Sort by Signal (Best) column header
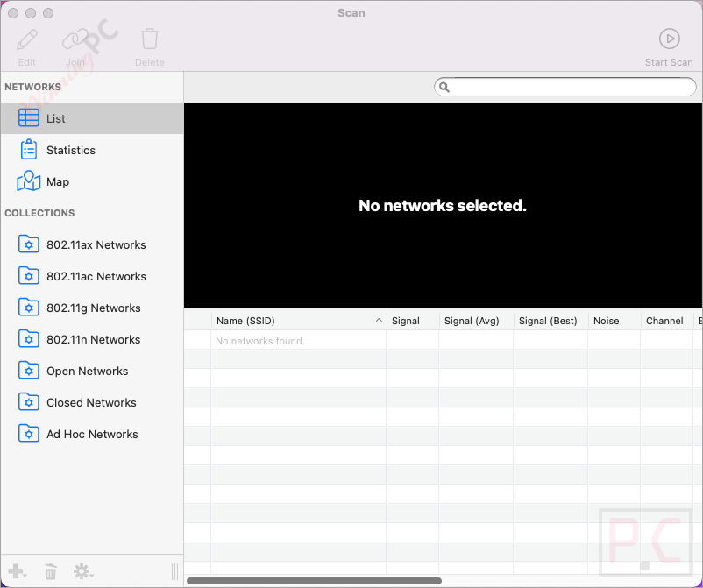Viewport: 703px width, 588px height. [550, 321]
